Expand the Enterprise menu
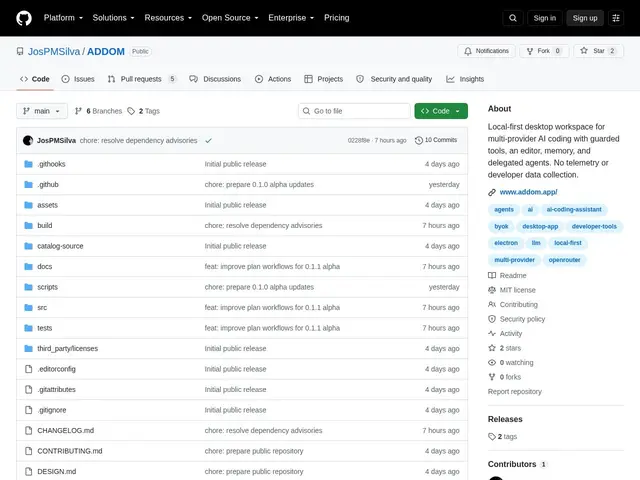640x480 pixels. click(291, 18)
